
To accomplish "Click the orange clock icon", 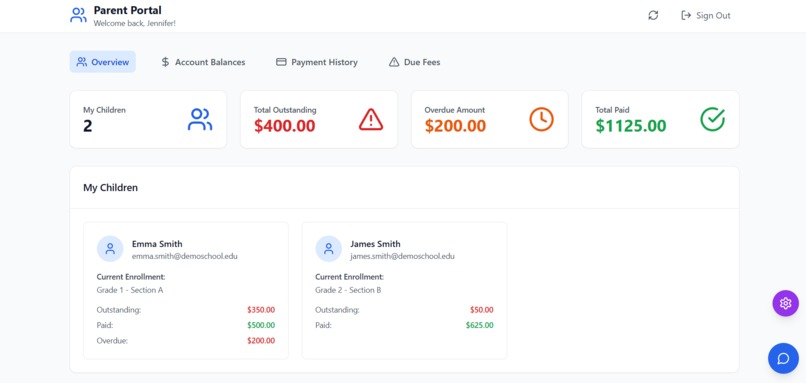I will (541, 119).
